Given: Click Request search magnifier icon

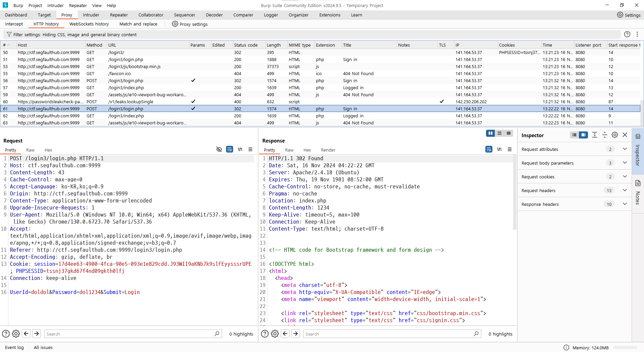Looking at the screenshot, I should (x=217, y=334).
